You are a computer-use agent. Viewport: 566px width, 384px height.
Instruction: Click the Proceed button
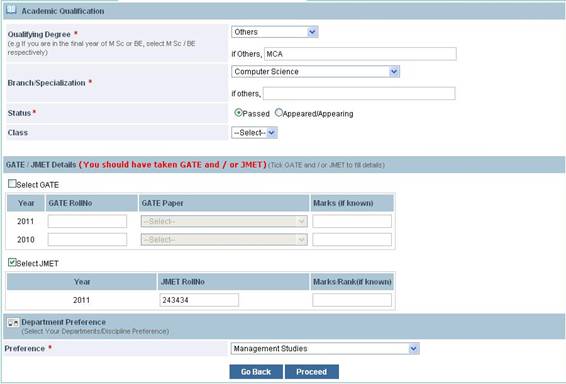[x=312, y=372]
